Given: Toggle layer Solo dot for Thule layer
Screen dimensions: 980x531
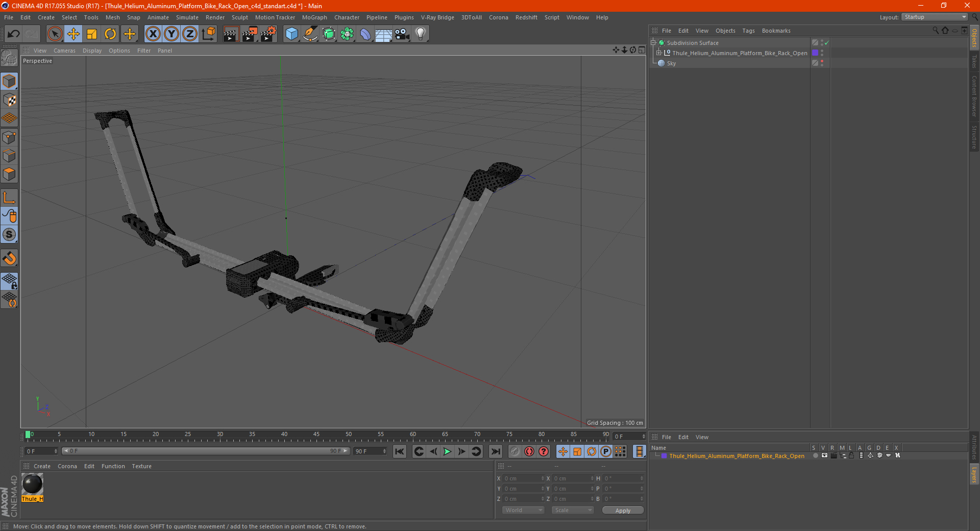Looking at the screenshot, I should [815, 455].
